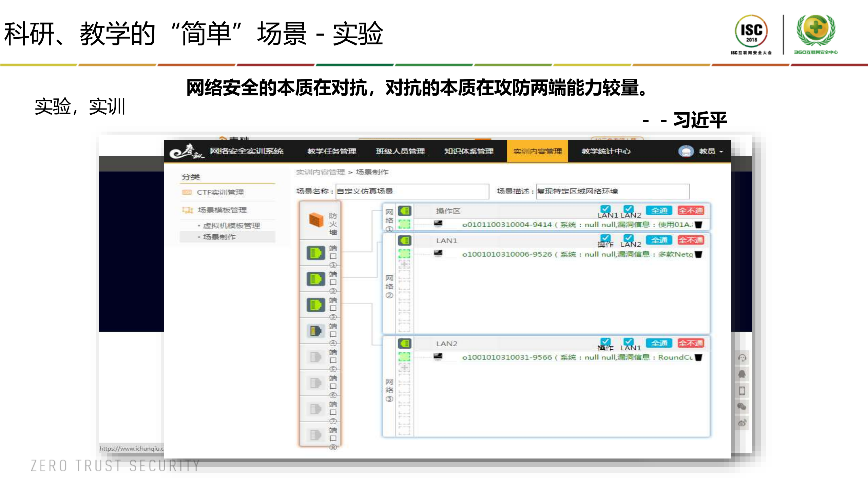Open the 知识体系管理 menu tab
This screenshot has height=488, width=868.
pos(468,152)
